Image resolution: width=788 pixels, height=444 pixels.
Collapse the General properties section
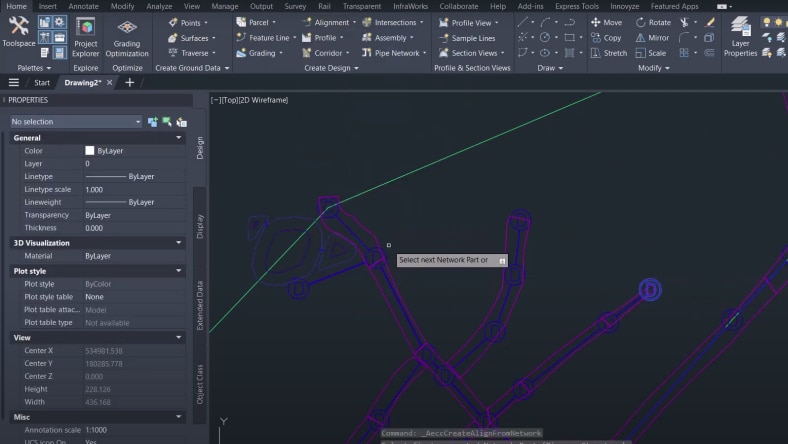click(178, 138)
